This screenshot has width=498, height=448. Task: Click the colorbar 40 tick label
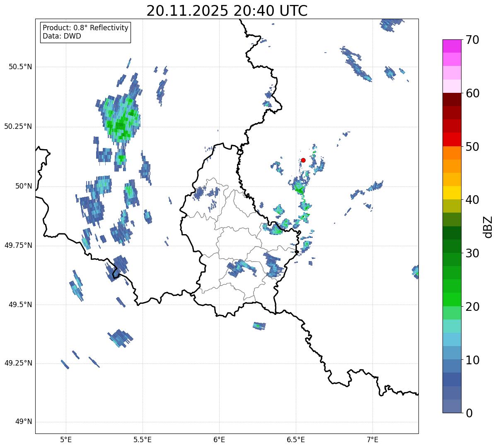pos(472,200)
